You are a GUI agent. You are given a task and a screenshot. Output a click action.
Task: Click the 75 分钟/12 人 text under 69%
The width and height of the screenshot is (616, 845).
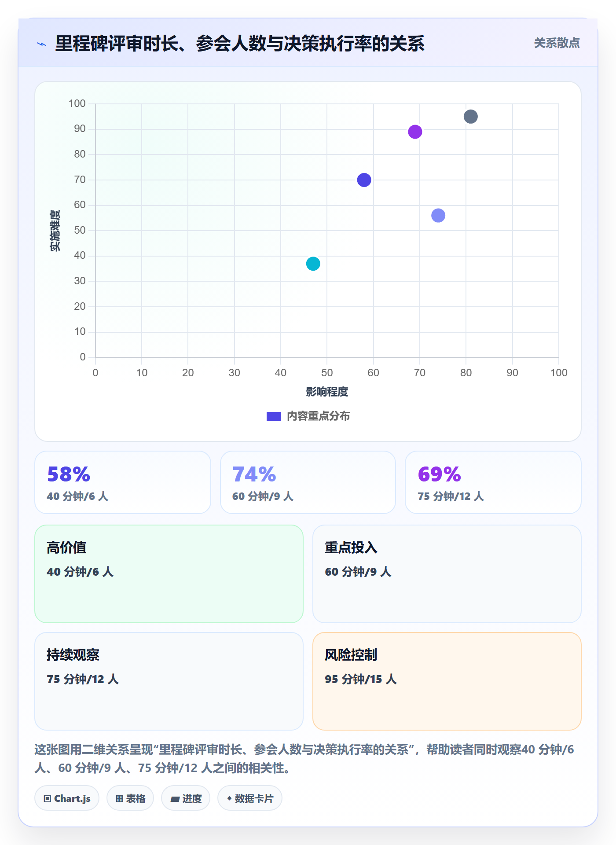click(x=451, y=496)
